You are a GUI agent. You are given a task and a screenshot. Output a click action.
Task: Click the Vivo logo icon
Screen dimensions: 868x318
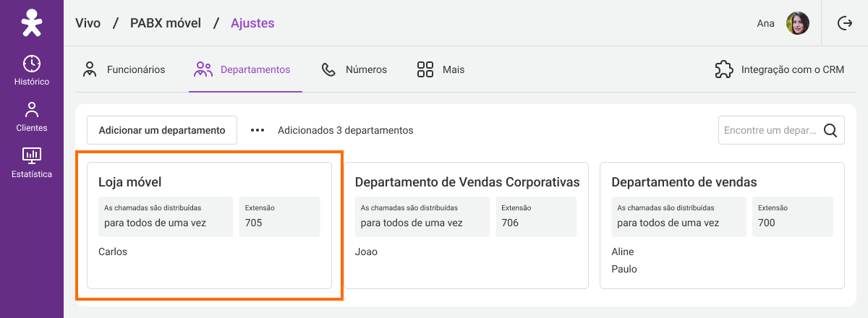pyautogui.click(x=31, y=22)
